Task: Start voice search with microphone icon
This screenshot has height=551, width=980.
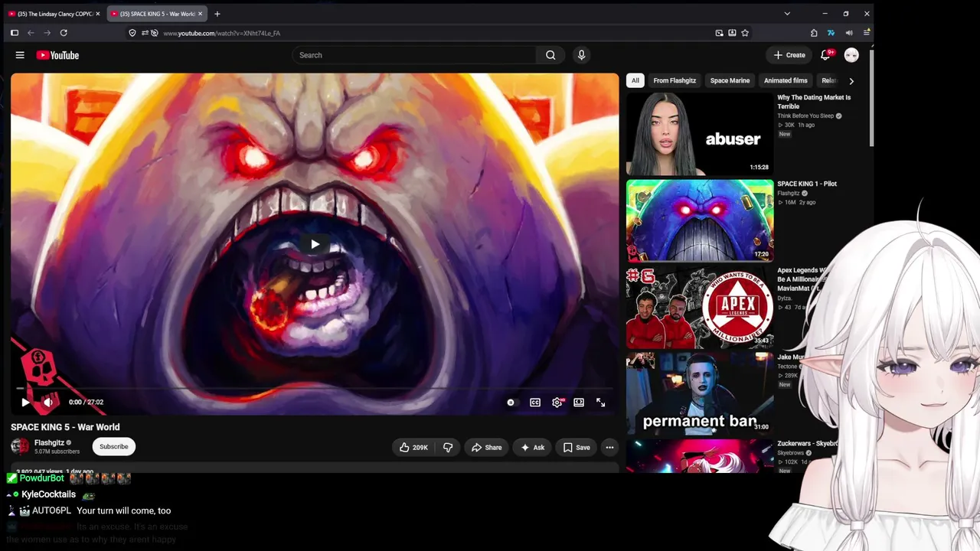Action: (581, 55)
